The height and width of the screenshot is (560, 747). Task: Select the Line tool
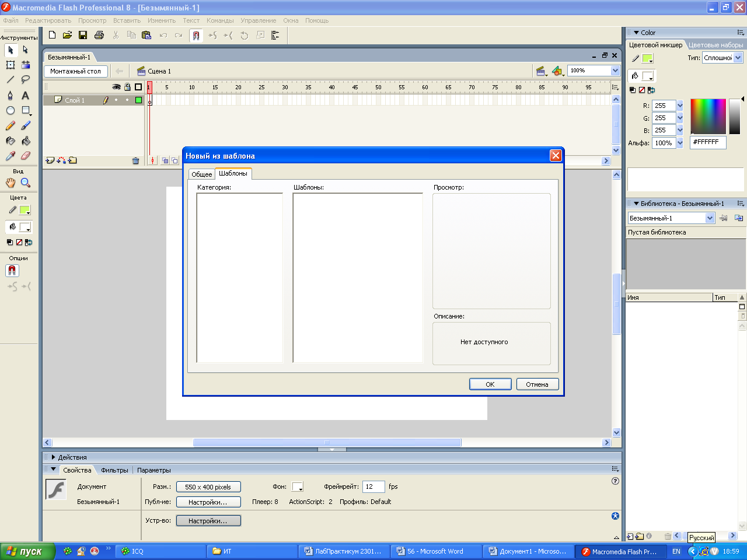tap(11, 80)
